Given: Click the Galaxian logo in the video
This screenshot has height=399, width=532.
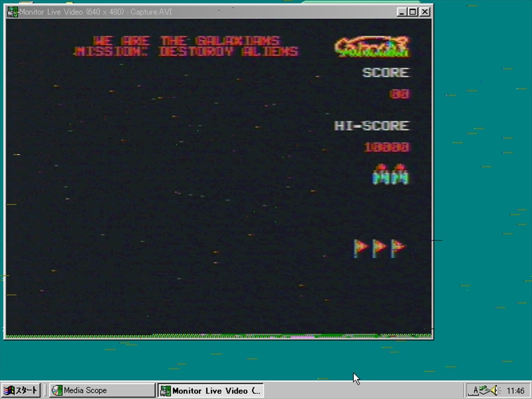Looking at the screenshot, I should [371, 47].
